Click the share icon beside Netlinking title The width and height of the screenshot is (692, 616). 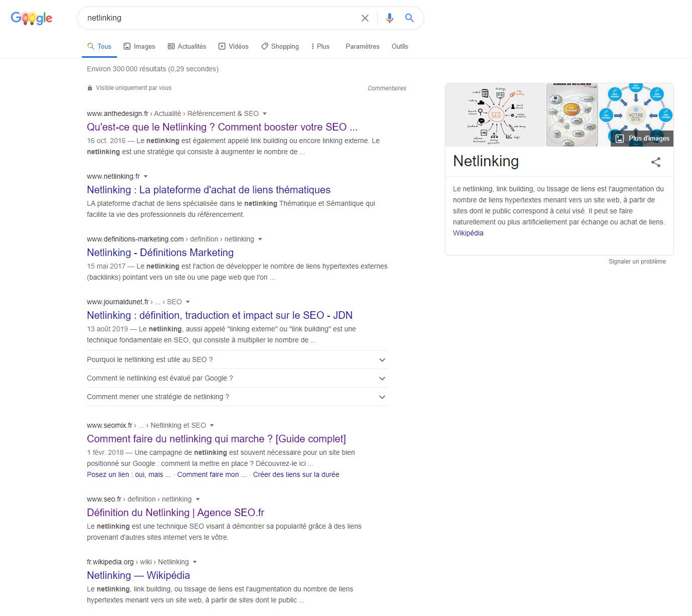pos(656,162)
